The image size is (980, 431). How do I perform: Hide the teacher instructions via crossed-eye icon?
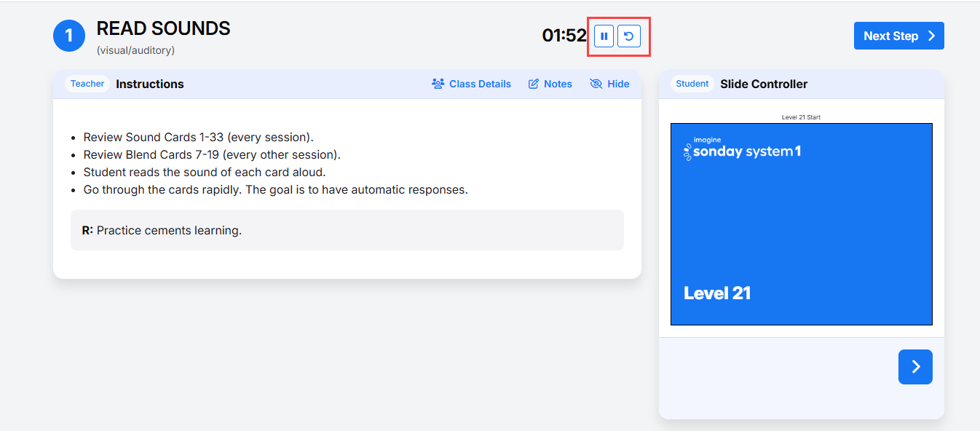[596, 84]
